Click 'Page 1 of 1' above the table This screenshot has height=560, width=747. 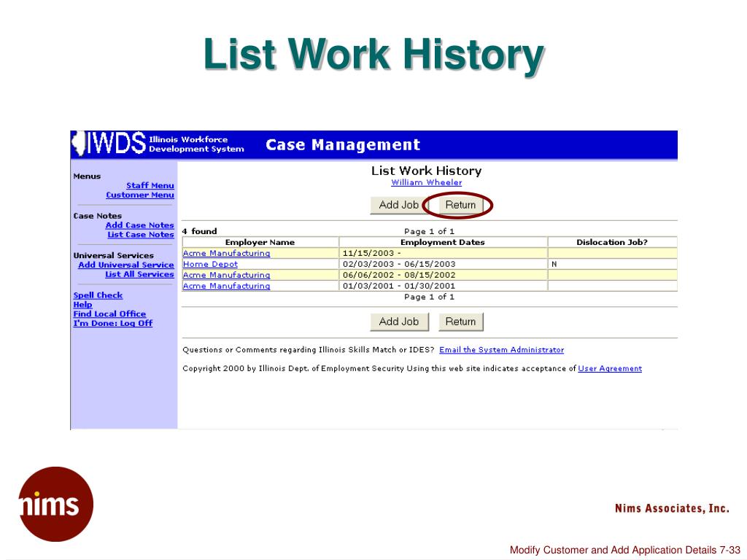pos(429,231)
